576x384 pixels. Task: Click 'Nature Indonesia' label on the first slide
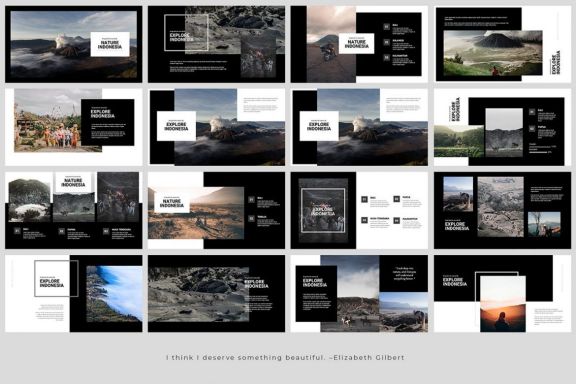tap(110, 45)
